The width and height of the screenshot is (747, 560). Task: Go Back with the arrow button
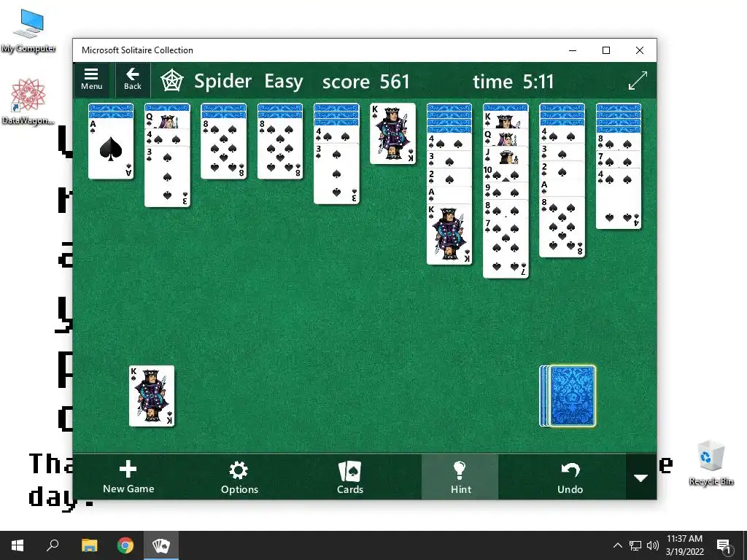[x=133, y=79]
